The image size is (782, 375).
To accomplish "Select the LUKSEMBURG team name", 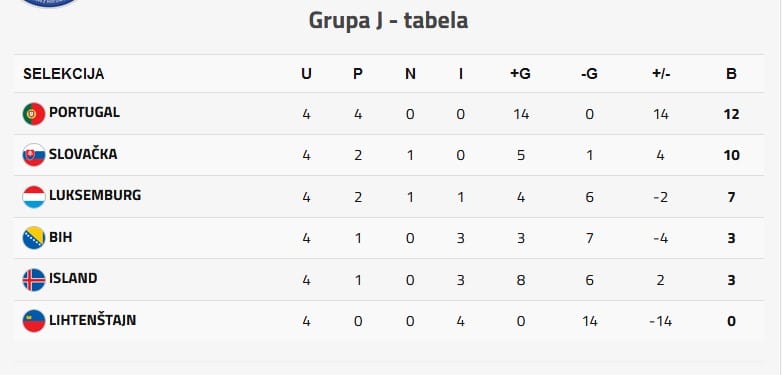I will [x=95, y=195].
